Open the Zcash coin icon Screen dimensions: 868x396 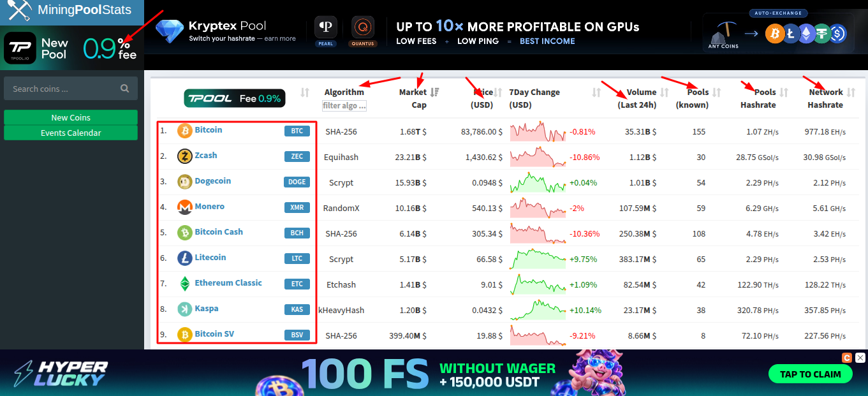[185, 156]
